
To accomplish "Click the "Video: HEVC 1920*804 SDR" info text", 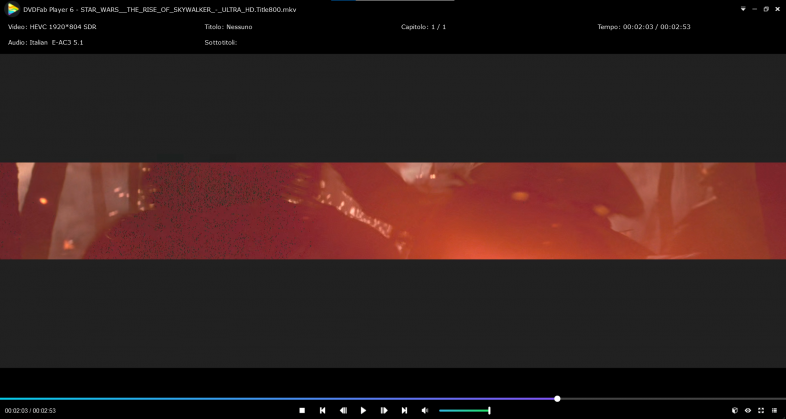I will [x=52, y=27].
